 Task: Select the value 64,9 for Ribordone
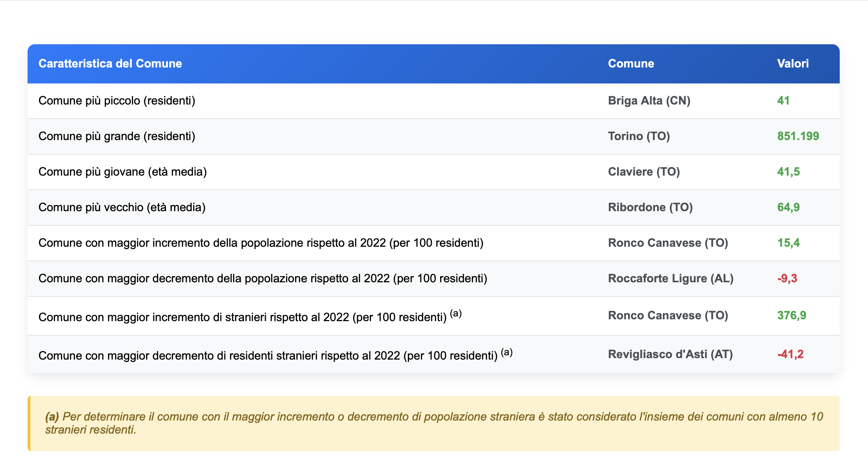[788, 207]
